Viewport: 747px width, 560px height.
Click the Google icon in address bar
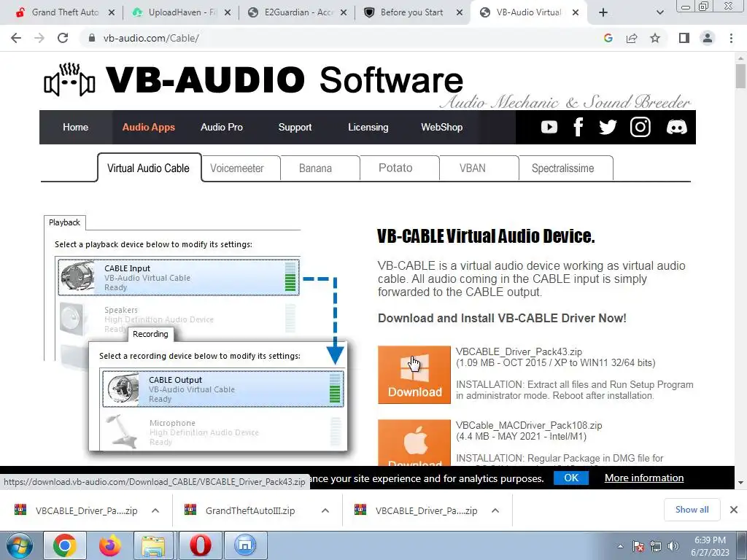coord(608,38)
